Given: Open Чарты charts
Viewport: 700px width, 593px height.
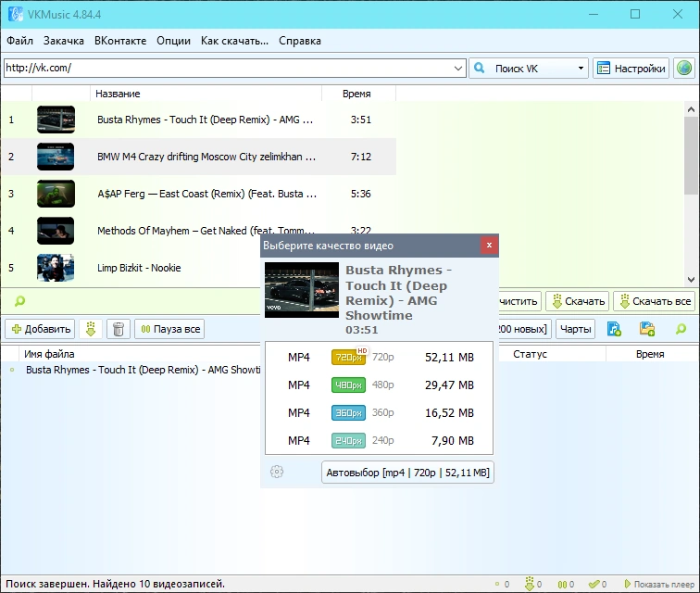Looking at the screenshot, I should coord(575,329).
